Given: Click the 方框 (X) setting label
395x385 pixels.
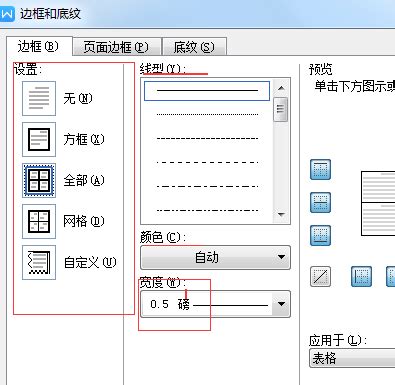Looking at the screenshot, I should [84, 139].
